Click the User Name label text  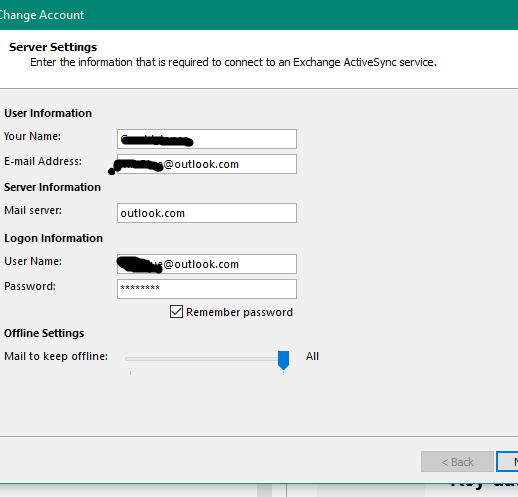pos(33,261)
